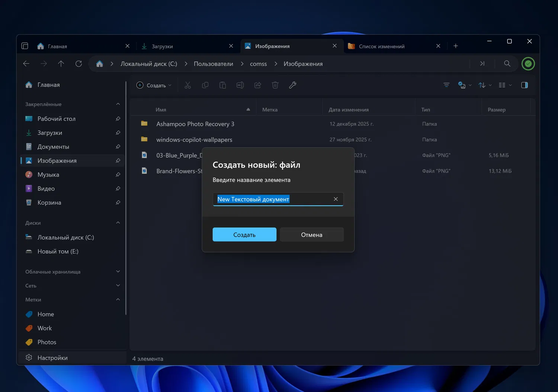Open Настройки in the sidebar
This screenshot has height=392, width=558.
point(73,358)
